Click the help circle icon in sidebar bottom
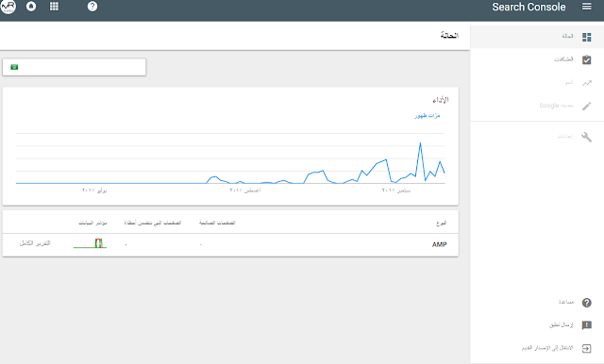 tap(586, 303)
